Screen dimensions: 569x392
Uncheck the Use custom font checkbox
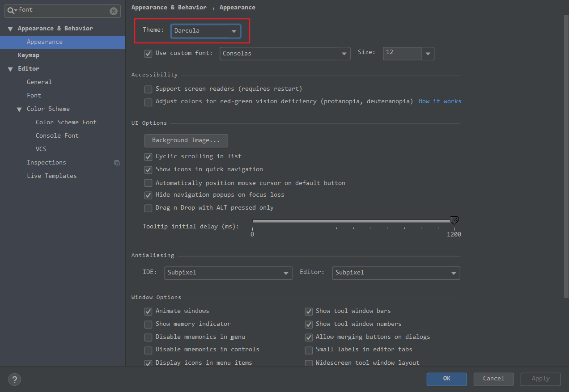[148, 54]
